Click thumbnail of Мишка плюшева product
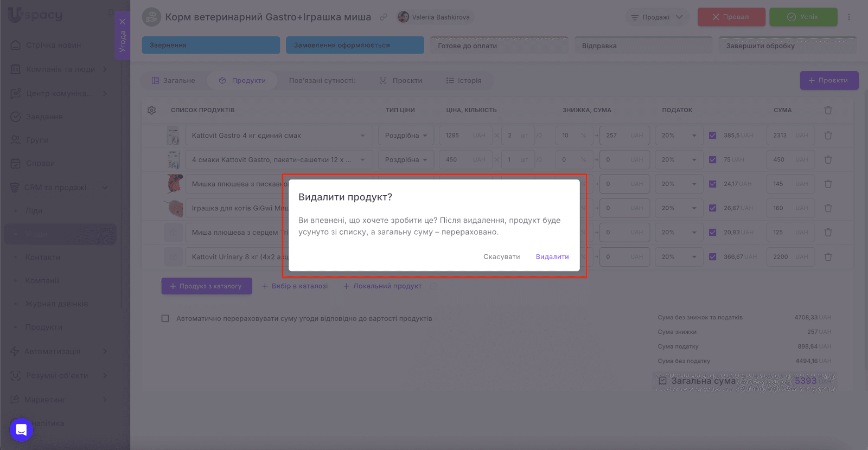Screen dimensions: 868x450 (174, 184)
